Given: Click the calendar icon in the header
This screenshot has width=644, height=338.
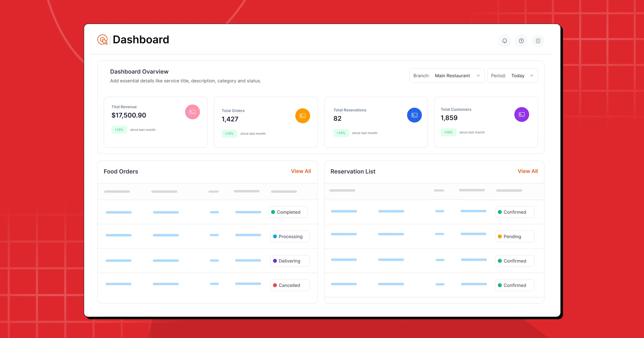Looking at the screenshot, I should tap(538, 41).
